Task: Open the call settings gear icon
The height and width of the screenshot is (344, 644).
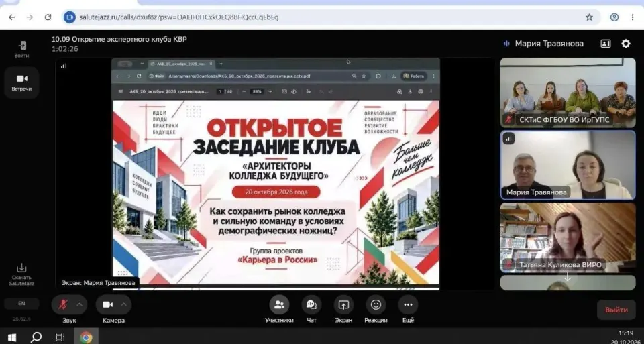Action: coord(625,44)
